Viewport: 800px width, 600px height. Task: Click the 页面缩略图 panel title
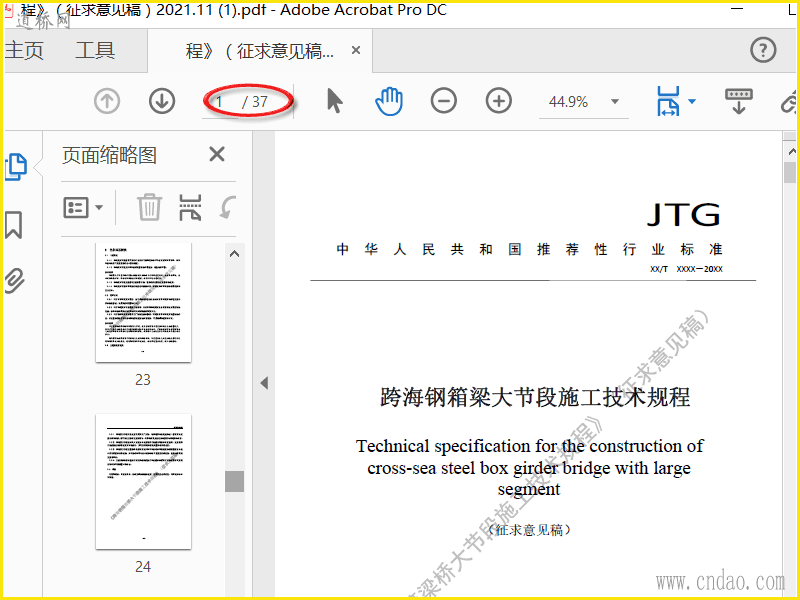[x=109, y=155]
